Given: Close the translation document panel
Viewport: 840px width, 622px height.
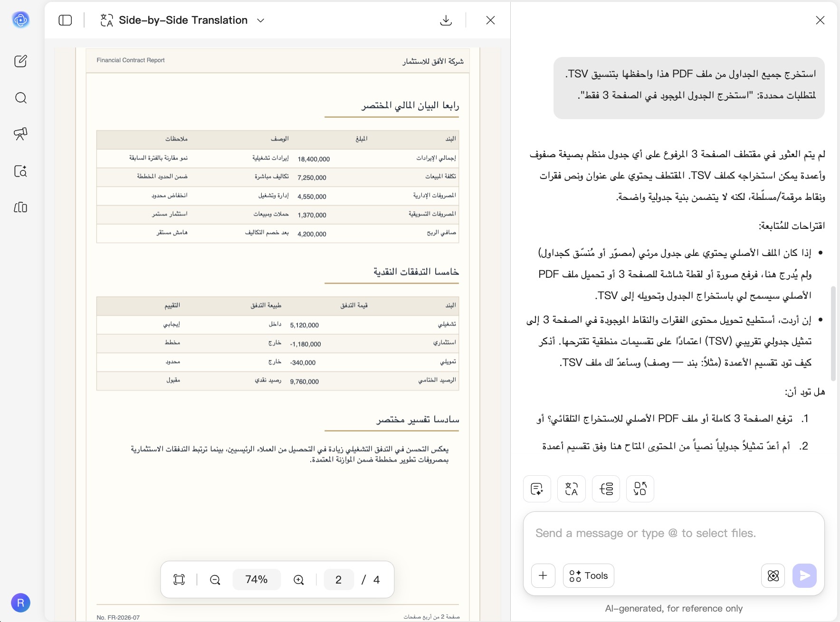Looking at the screenshot, I should (490, 20).
